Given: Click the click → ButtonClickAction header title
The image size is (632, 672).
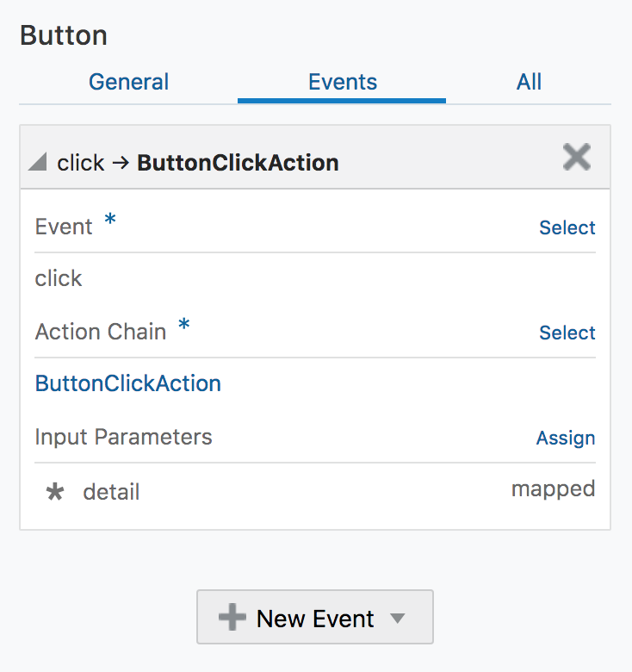Looking at the screenshot, I should (x=197, y=162).
